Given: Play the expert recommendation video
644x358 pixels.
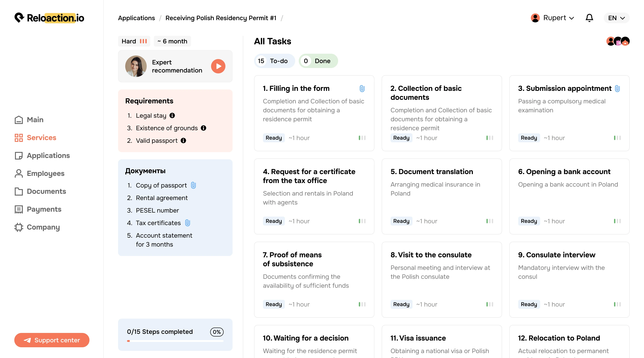Looking at the screenshot, I should [x=218, y=66].
